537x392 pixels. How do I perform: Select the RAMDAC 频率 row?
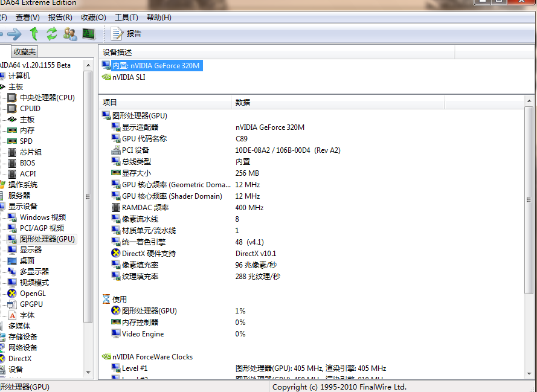click(311, 208)
